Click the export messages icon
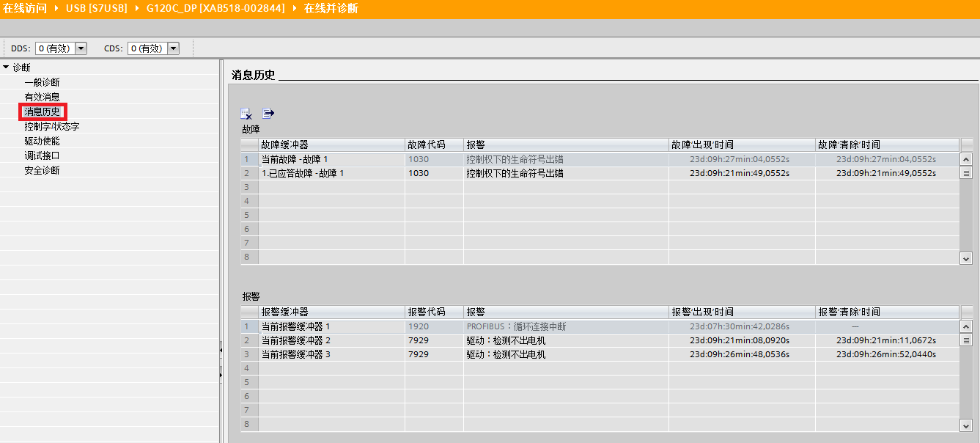980x443 pixels. click(268, 114)
